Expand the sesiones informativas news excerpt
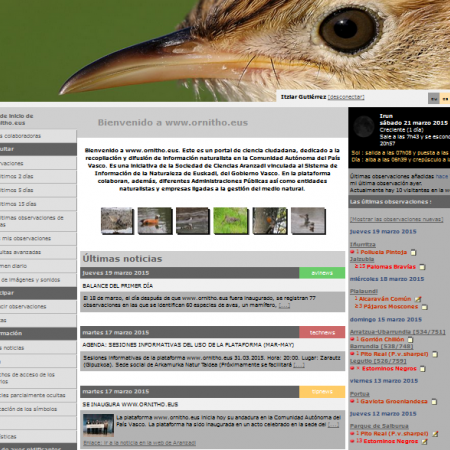The image size is (450, 450). click(x=299, y=365)
